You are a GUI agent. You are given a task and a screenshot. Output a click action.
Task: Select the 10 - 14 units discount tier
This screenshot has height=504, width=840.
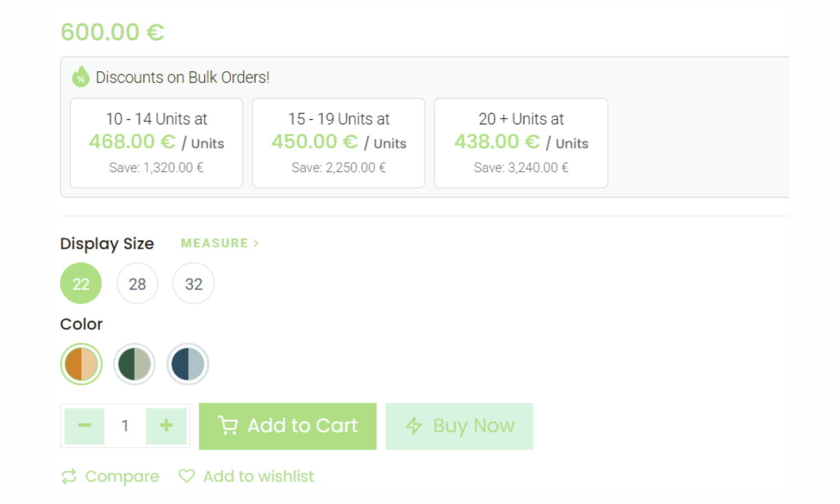[x=156, y=143]
